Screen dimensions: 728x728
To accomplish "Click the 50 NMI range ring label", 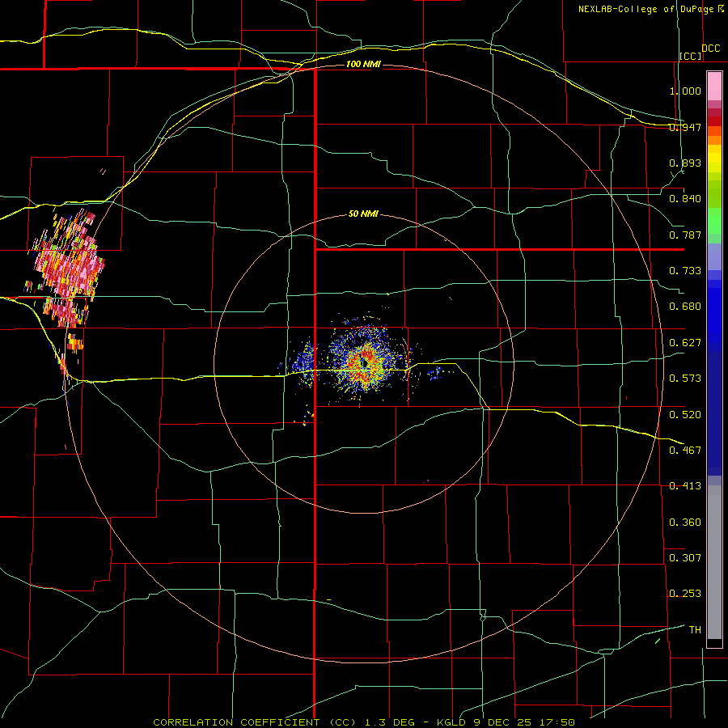I will [x=363, y=214].
